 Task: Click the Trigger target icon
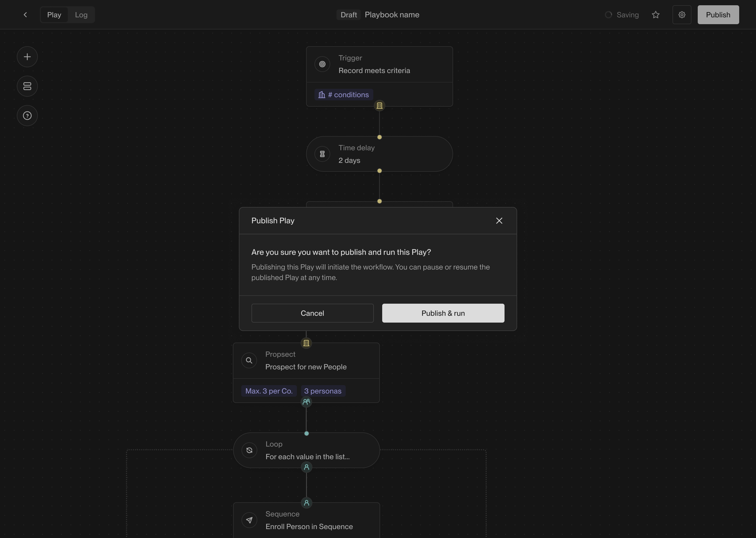click(x=322, y=64)
